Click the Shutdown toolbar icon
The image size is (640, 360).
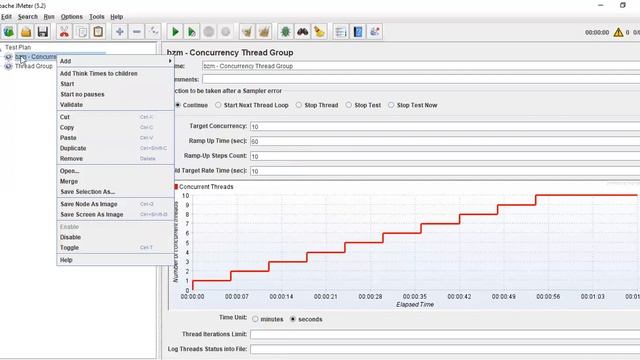[x=226, y=31]
